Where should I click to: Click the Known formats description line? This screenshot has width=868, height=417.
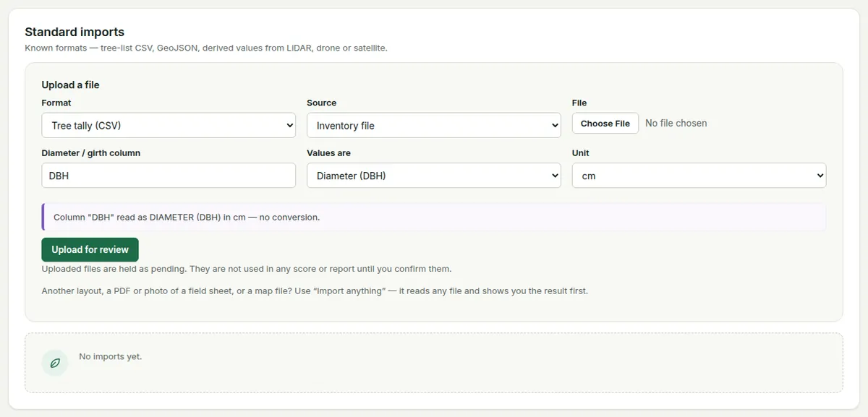pyautogui.click(x=206, y=48)
